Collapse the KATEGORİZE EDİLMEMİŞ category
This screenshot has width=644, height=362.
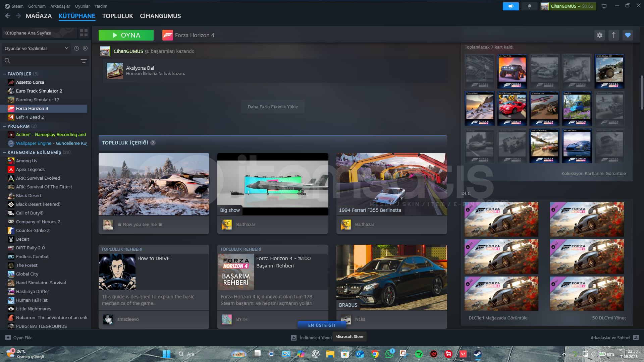[x=4, y=152]
